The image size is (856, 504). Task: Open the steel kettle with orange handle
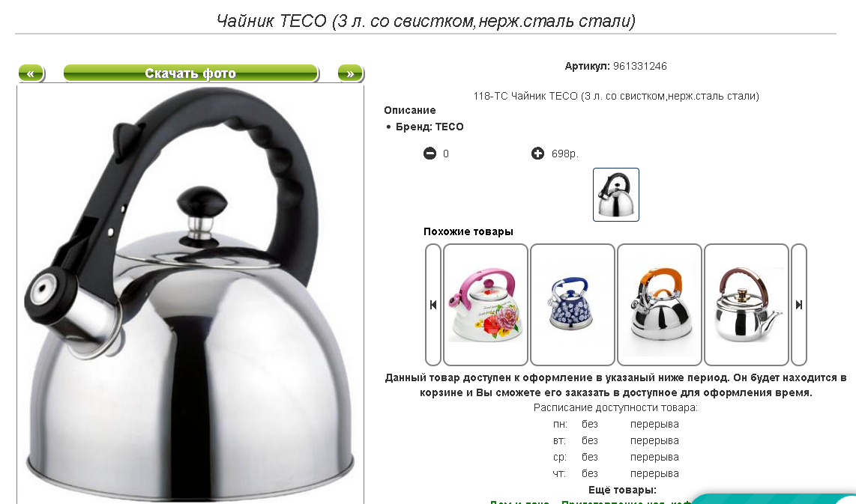click(660, 304)
